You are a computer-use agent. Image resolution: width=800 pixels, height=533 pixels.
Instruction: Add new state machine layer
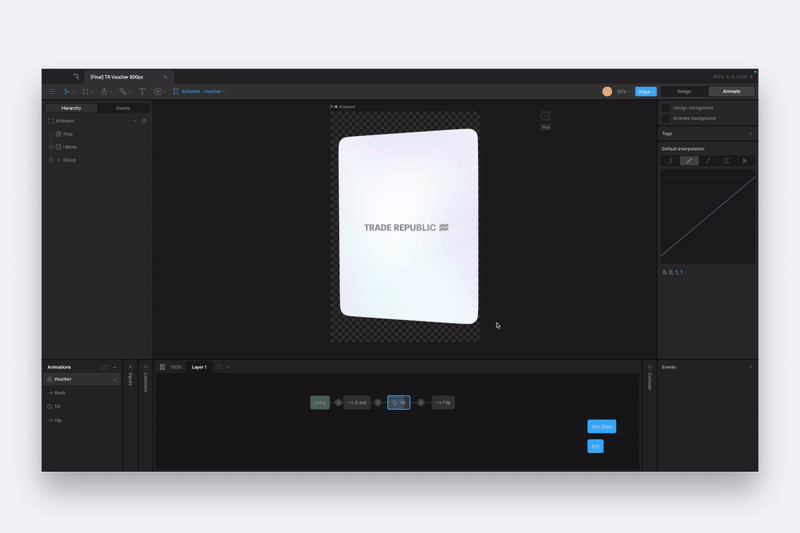pyautogui.click(x=228, y=367)
